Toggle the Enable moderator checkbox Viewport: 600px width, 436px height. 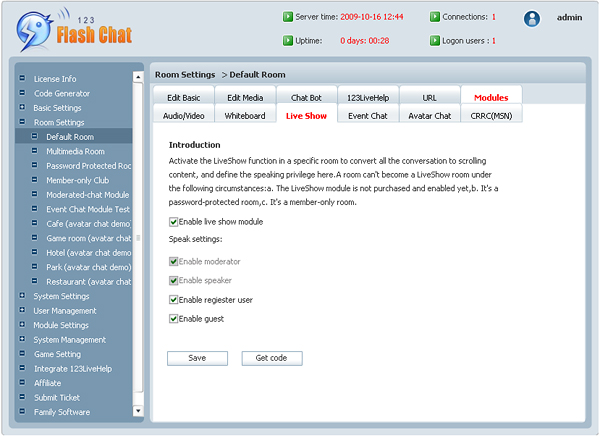point(173,261)
